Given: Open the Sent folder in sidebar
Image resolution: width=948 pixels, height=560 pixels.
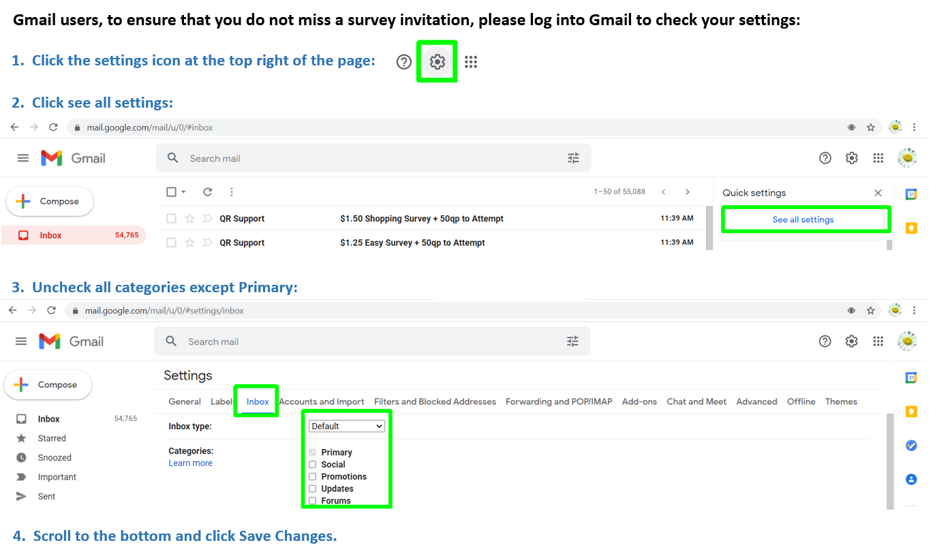Looking at the screenshot, I should pos(47,497).
